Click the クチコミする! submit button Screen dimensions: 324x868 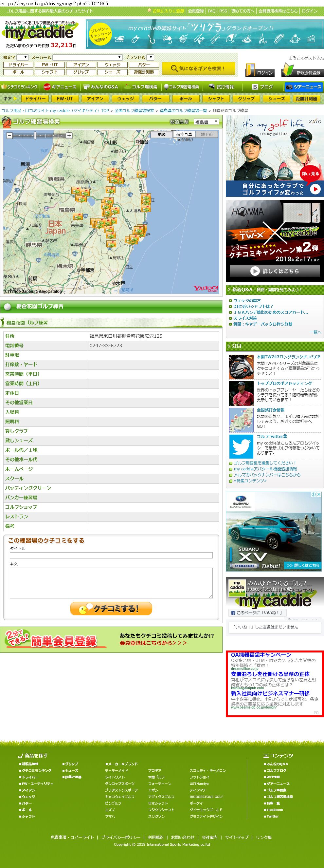point(111,609)
